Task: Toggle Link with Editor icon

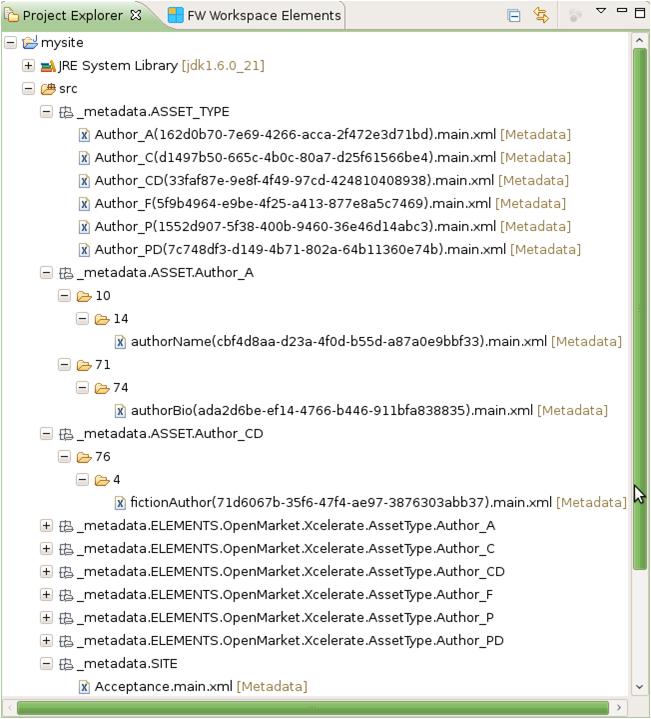Action: (x=541, y=16)
